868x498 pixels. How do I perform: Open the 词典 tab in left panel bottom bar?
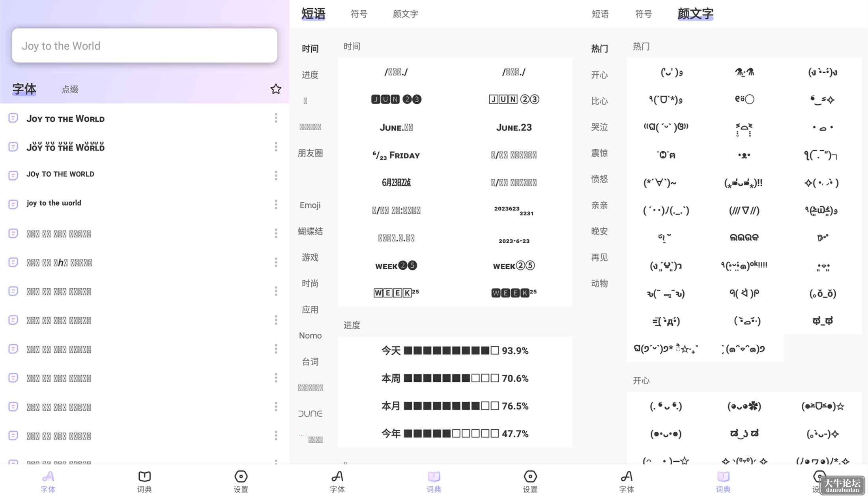coord(144,481)
